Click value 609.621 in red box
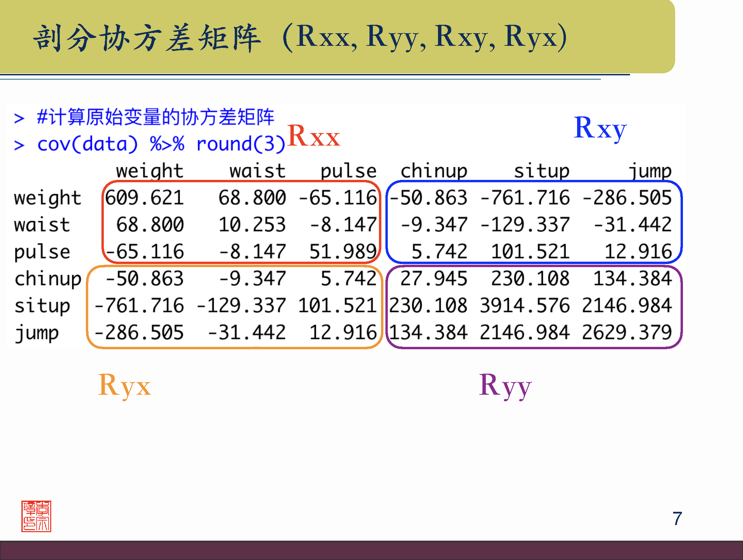743x560 pixels. pos(145,198)
